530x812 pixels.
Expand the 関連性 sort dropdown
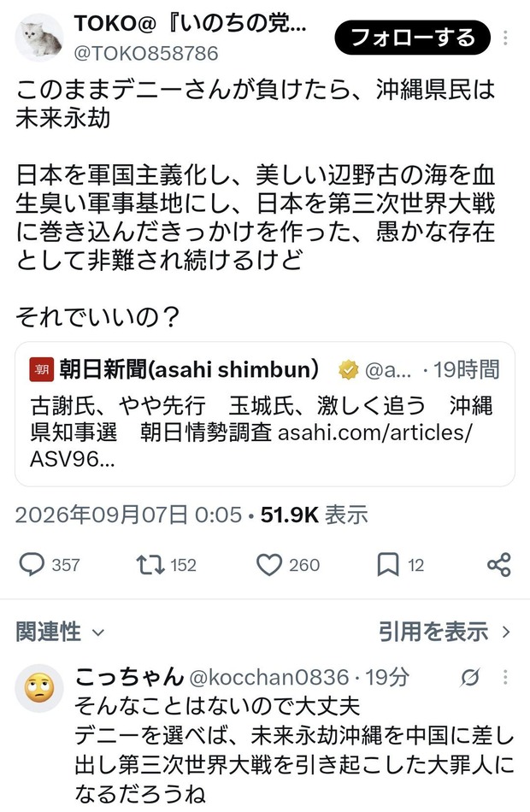[x=60, y=632]
